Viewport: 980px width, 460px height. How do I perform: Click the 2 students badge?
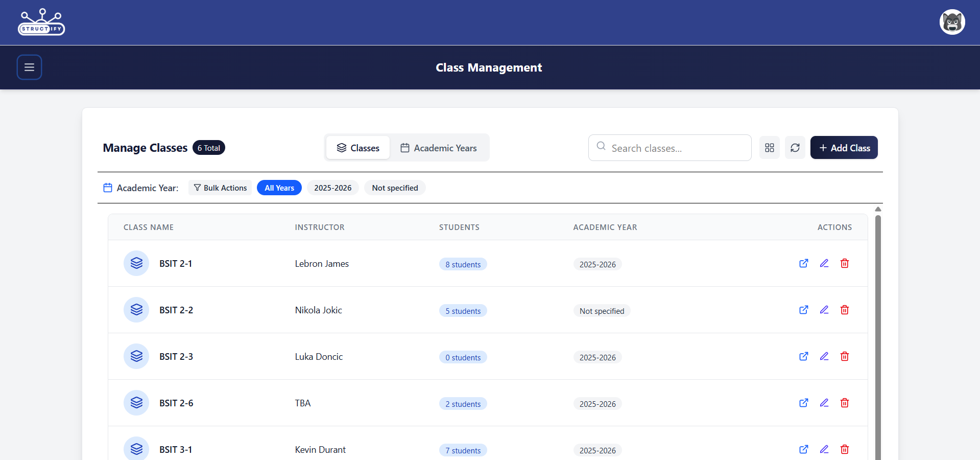point(463,404)
